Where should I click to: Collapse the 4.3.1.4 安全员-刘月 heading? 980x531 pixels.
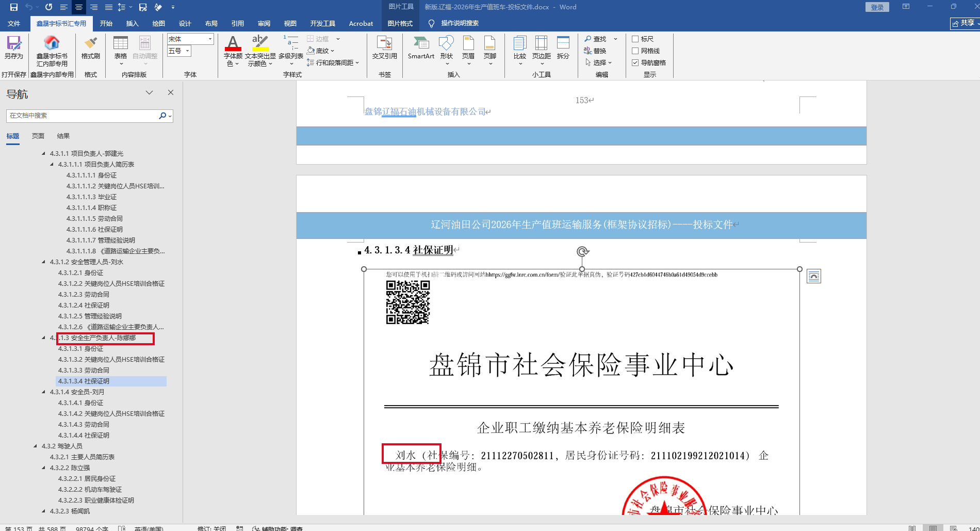coord(44,392)
